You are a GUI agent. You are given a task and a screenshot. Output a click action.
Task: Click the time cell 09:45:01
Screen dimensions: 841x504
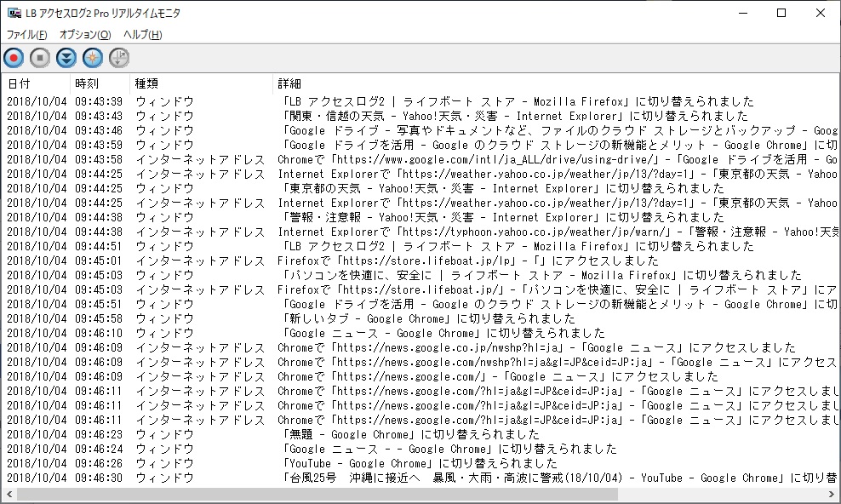point(99,261)
